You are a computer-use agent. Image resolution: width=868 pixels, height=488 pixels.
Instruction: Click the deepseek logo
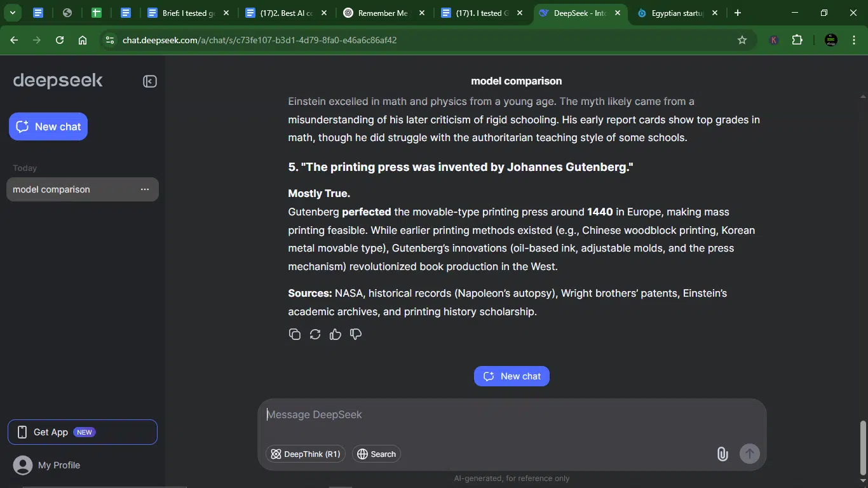point(58,81)
